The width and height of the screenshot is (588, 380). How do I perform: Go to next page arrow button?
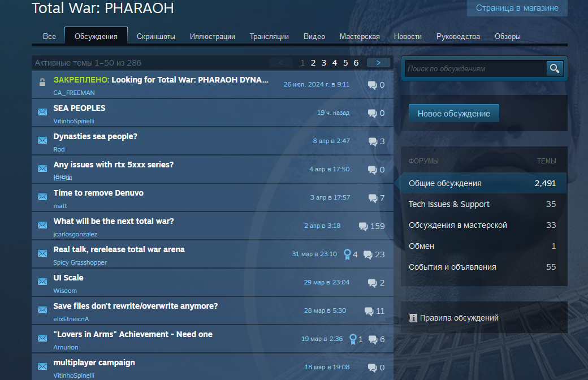378,63
